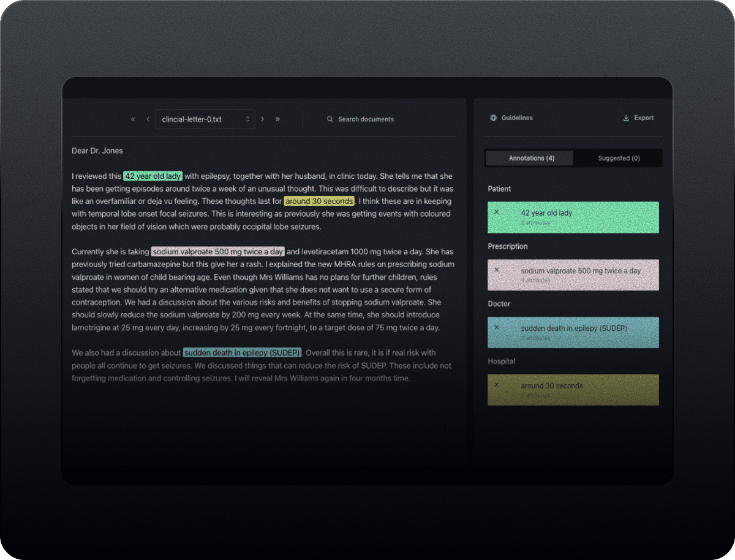Viewport: 735px width, 560px height.
Task: Switch to the Annotations (4) tab
Action: (531, 158)
